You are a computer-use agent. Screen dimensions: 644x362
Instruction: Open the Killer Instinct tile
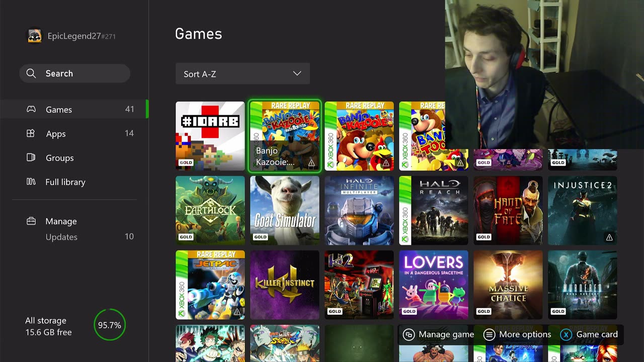(x=285, y=285)
